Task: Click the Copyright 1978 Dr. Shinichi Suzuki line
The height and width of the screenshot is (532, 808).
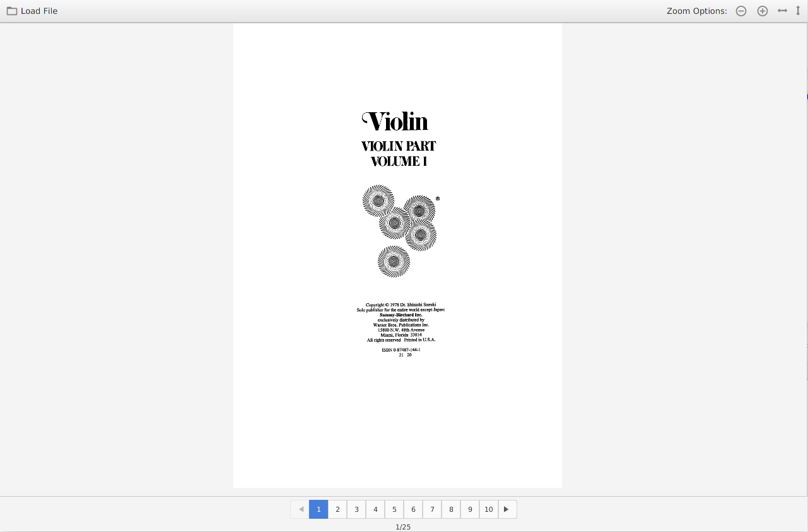Action: coord(401,304)
